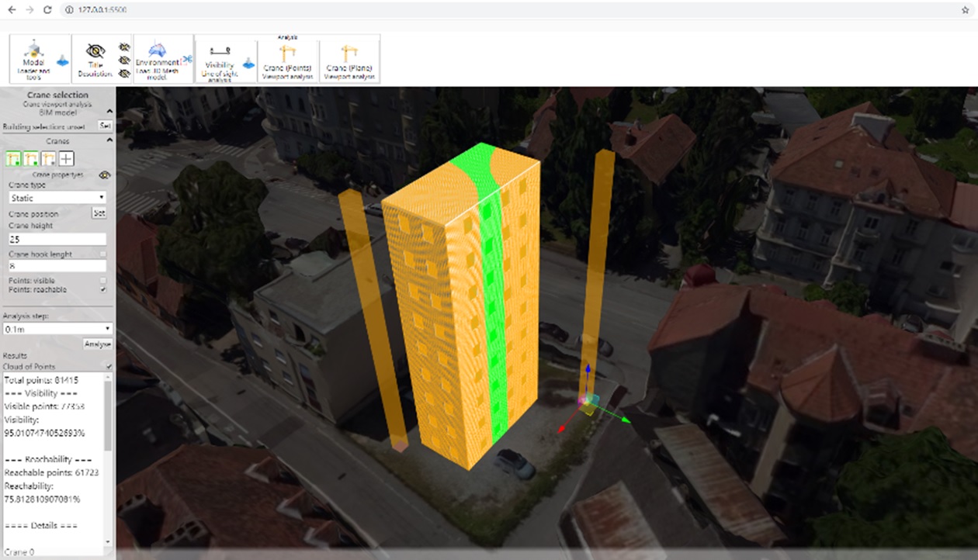
Task: Open the Model loader and tools button
Action: (33, 58)
